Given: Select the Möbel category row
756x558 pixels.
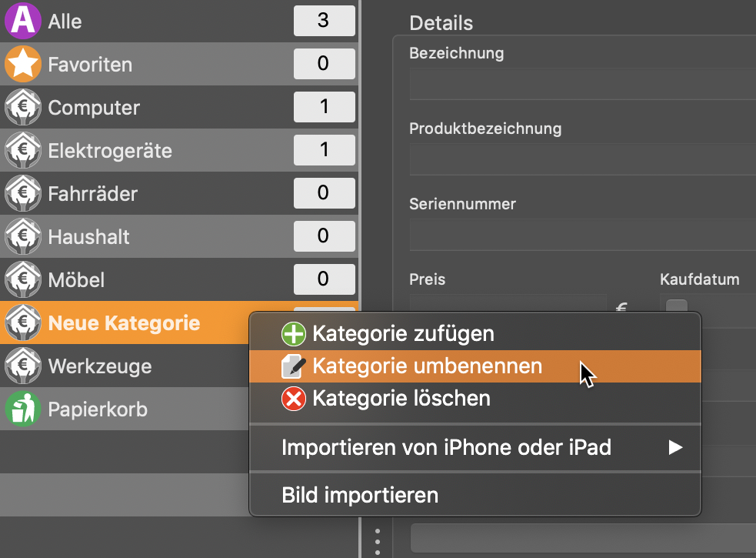Looking at the screenshot, I should [179, 279].
